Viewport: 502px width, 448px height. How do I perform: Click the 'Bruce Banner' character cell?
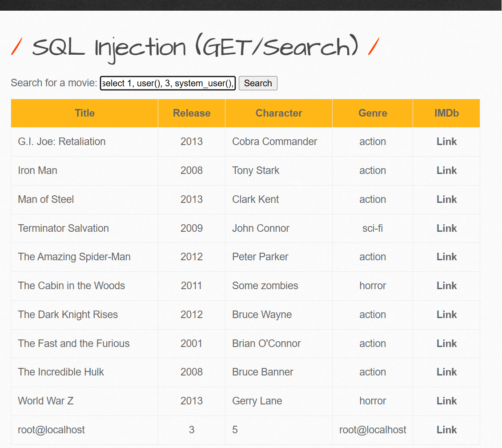(x=278, y=372)
